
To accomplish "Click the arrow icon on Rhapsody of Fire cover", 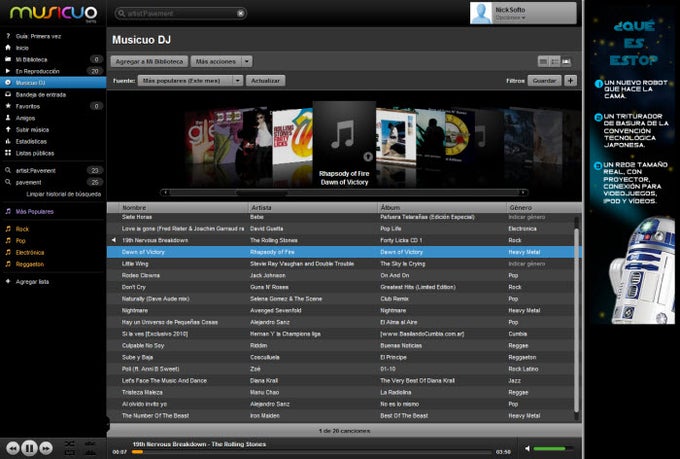I will click(x=368, y=156).
